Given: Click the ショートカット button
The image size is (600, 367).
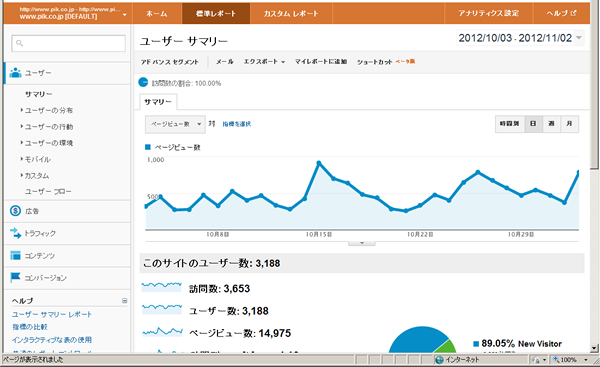Looking at the screenshot, I should (375, 62).
